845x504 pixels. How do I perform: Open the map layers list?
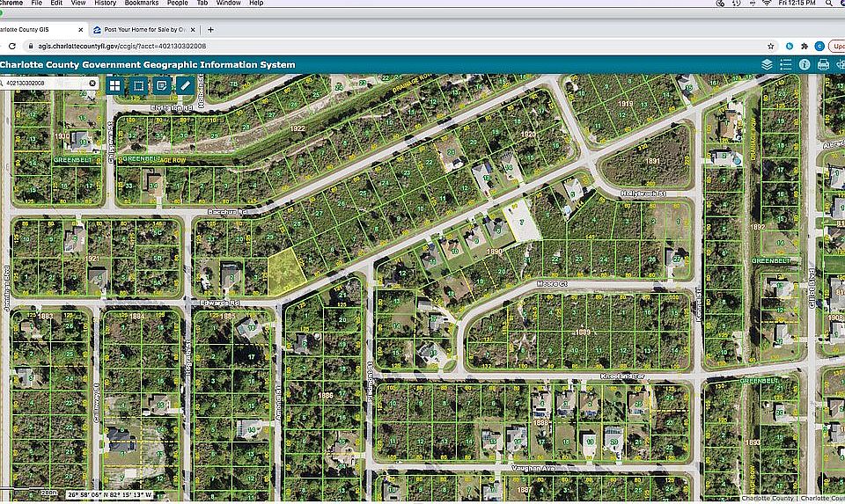pos(767,64)
